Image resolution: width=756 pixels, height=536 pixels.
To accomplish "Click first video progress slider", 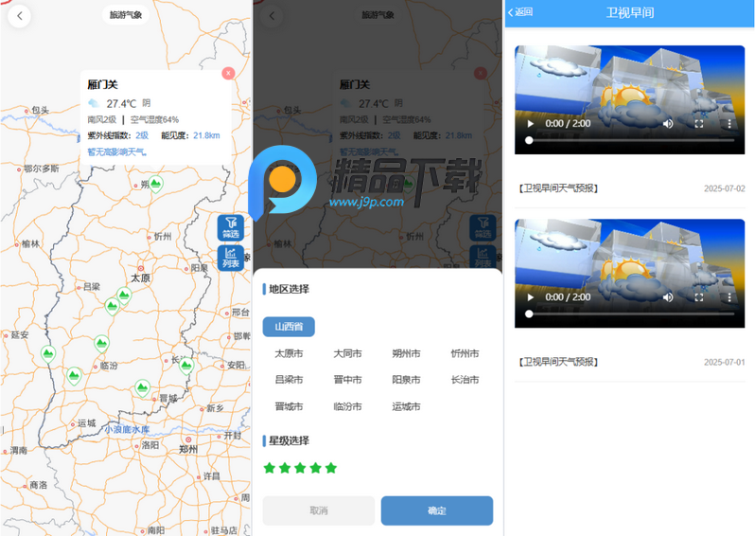I will (631, 140).
